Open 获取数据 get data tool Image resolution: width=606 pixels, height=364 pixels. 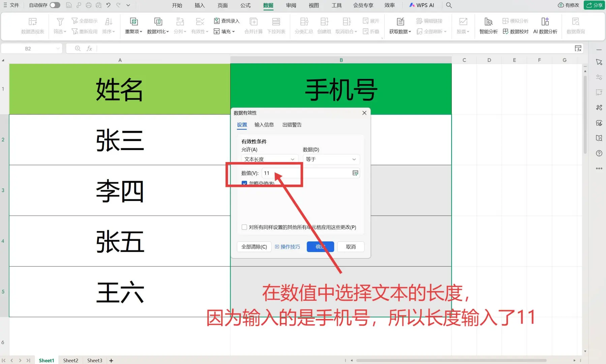click(x=400, y=26)
